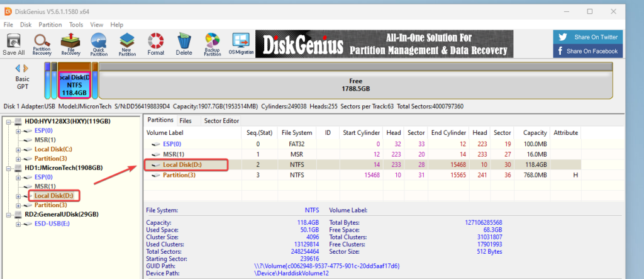This screenshot has width=644, height=279.
Task: Open the Disk menu
Action: (26, 25)
